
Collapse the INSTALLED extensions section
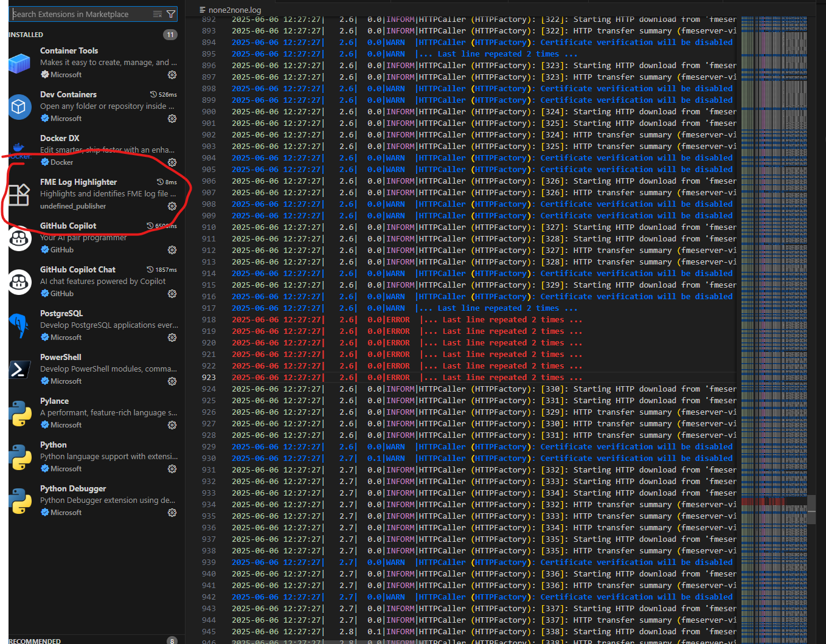[26, 35]
